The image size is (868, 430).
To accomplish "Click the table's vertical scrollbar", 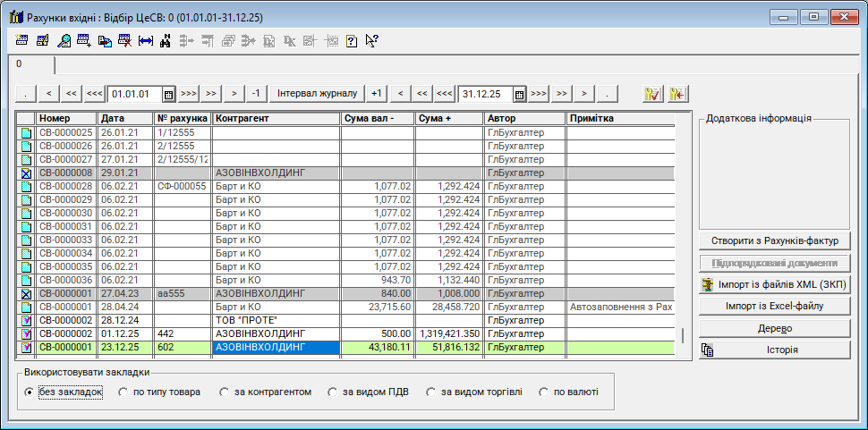I will (684, 335).
